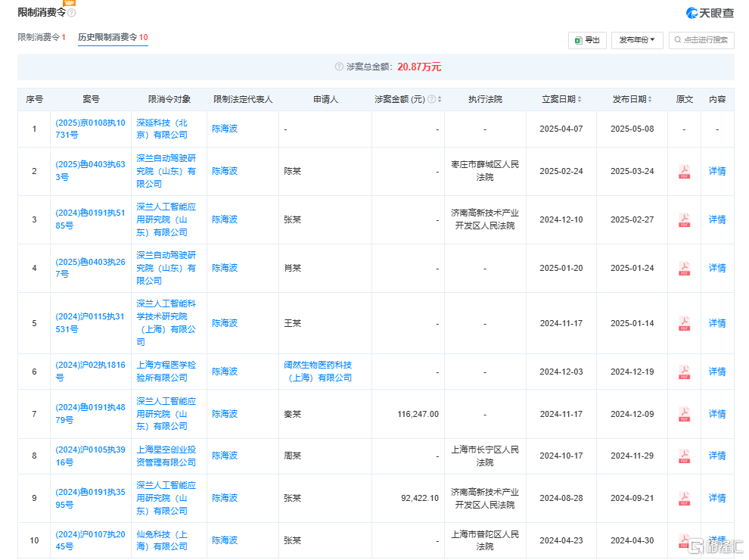
Task: Click the 限消令对象 column header
Action: [x=169, y=99]
